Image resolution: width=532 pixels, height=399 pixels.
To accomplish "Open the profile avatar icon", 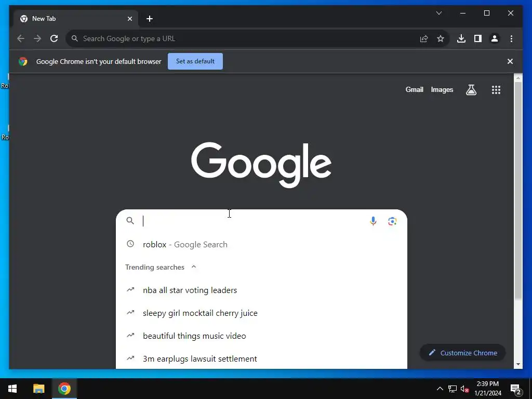I will 495,38.
